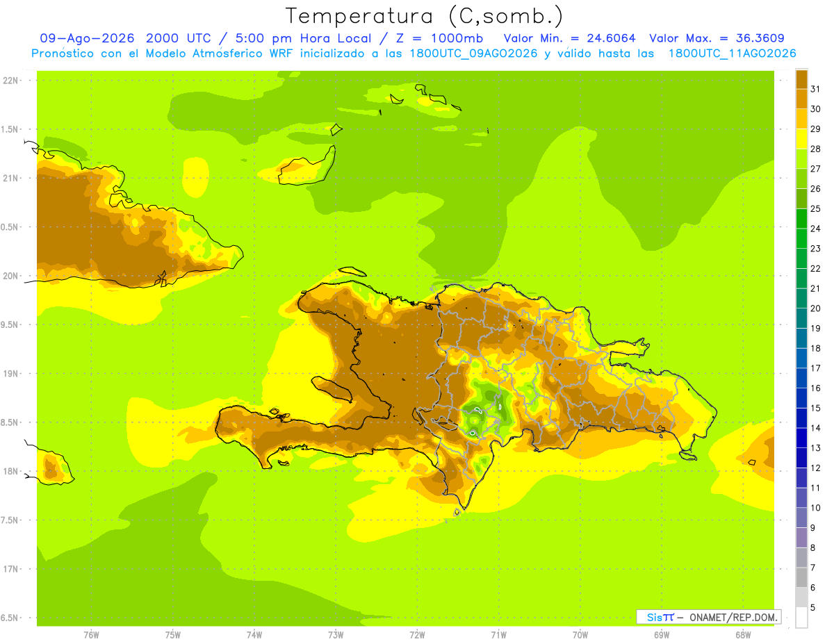Image resolution: width=834 pixels, height=644 pixels.
Task: Click the white legend swatch below 5
Action: (801, 617)
